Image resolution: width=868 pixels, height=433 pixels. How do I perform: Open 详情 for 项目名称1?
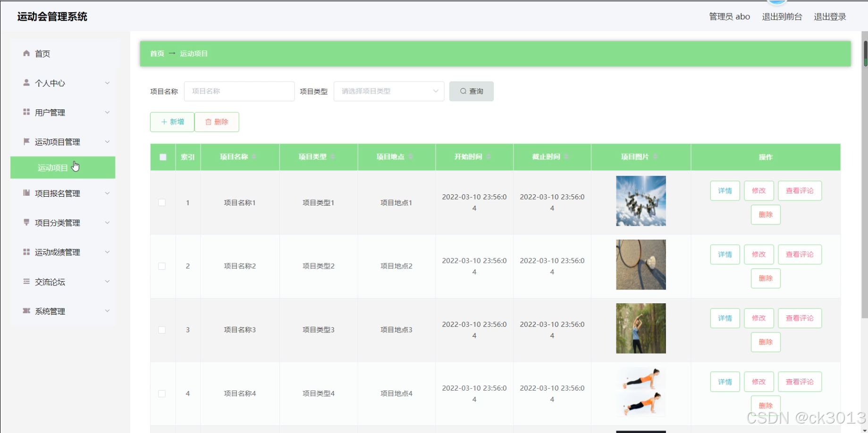click(x=725, y=191)
